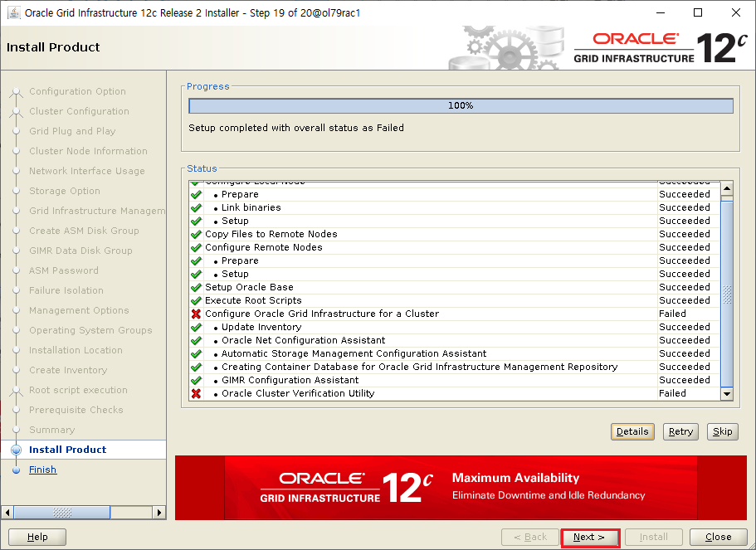Select the Configure Remote Nodes row
The image size is (756, 550).
pyautogui.click(x=455, y=247)
